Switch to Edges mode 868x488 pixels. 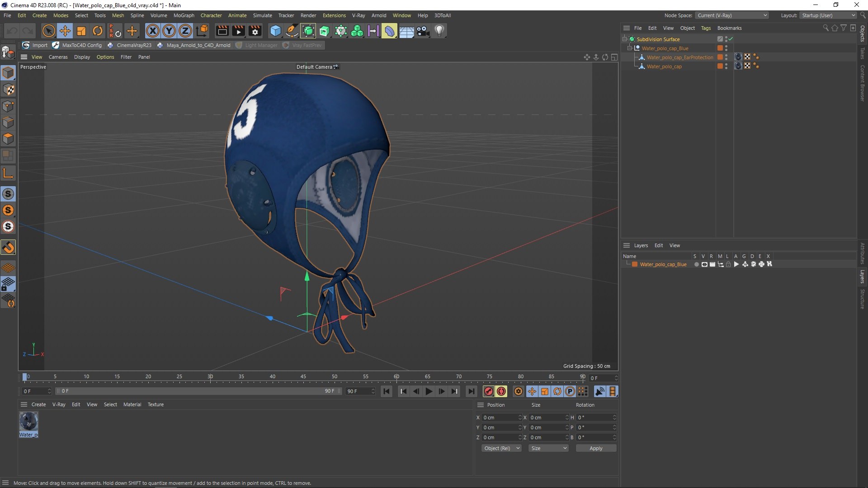8,122
